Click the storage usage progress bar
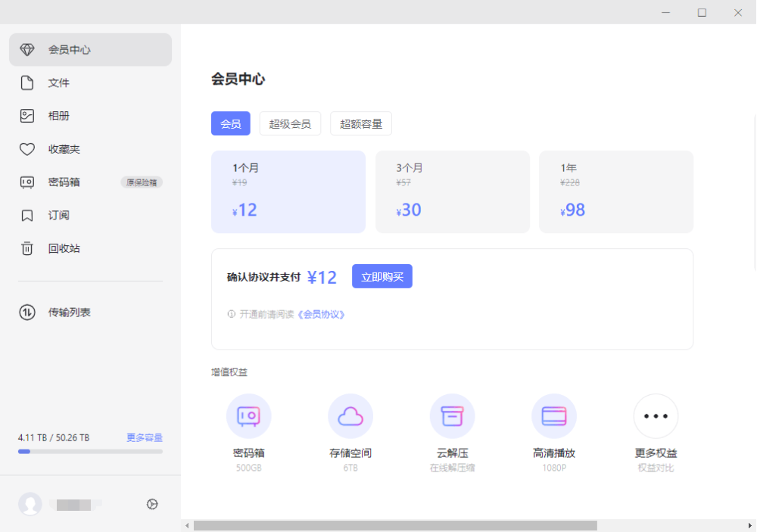The width and height of the screenshot is (757, 532). pyautogui.click(x=90, y=451)
